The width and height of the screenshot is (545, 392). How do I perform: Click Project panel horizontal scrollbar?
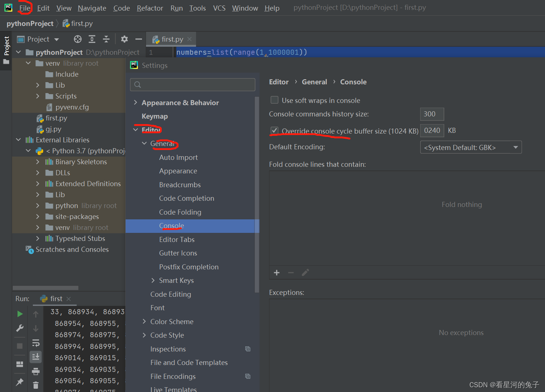46,288
